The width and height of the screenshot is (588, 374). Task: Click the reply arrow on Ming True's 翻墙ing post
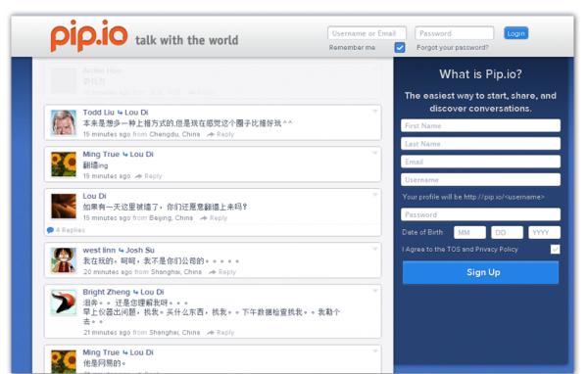pos(138,176)
